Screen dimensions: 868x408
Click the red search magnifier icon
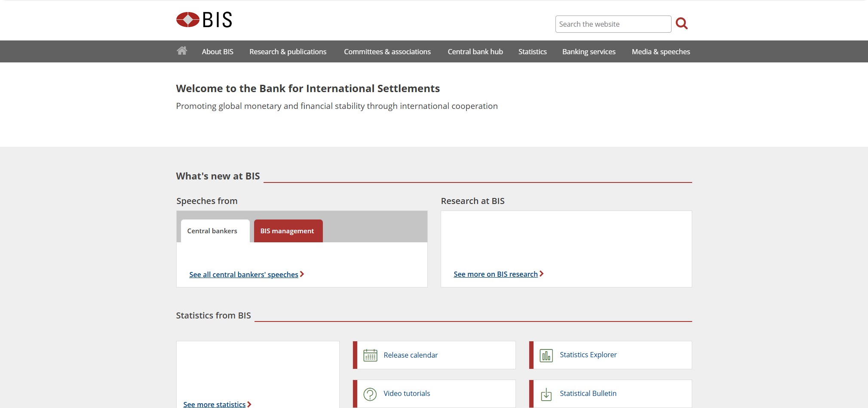tap(682, 23)
